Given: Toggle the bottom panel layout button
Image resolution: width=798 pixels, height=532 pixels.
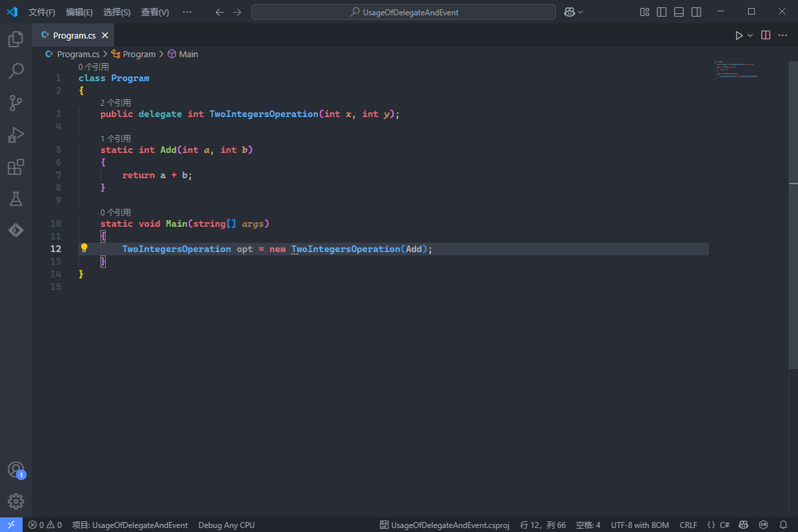Looking at the screenshot, I should (x=679, y=12).
